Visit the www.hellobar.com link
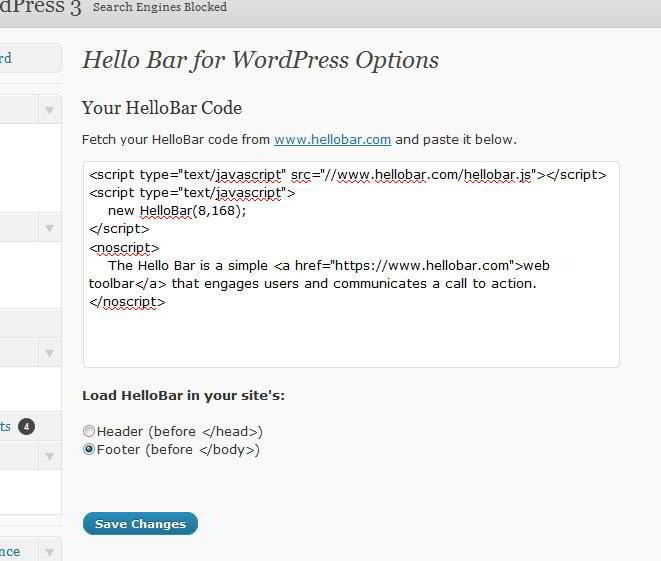Image resolution: width=661 pixels, height=561 pixels. pos(332,139)
